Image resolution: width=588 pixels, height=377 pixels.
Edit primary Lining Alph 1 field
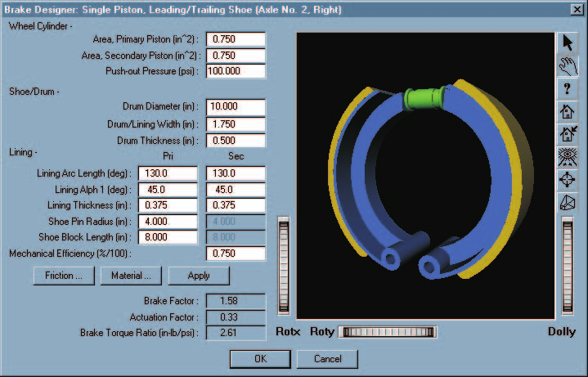168,190
